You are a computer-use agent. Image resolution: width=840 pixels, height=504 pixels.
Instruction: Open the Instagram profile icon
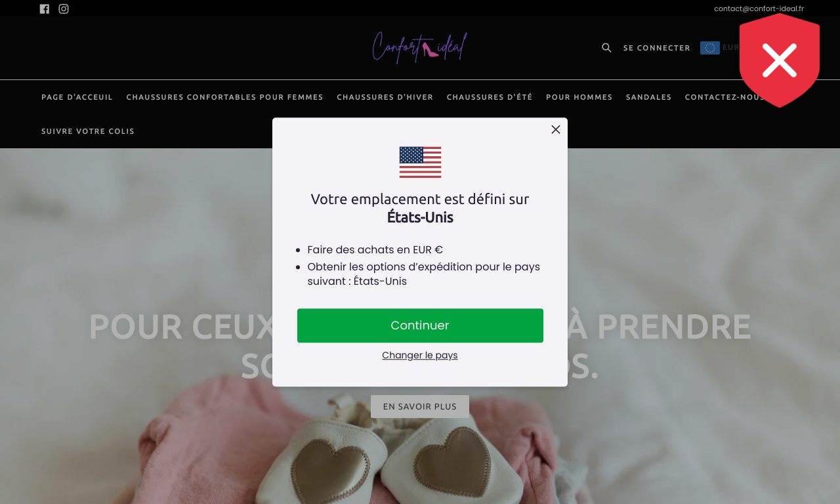click(64, 9)
